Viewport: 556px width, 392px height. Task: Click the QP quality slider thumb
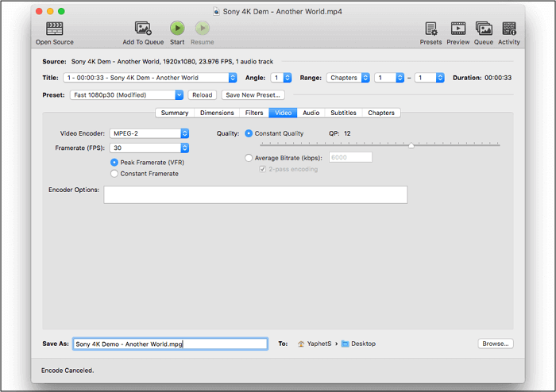point(411,145)
